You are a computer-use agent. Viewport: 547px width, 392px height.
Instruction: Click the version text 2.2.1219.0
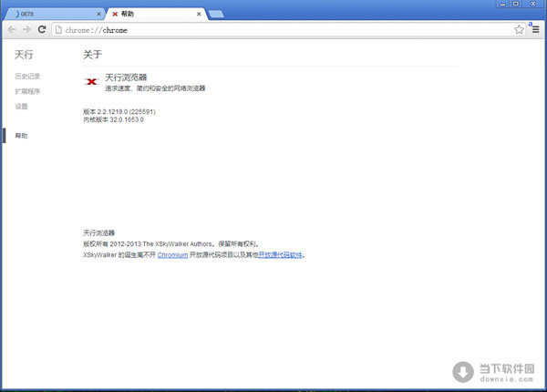pyautogui.click(x=119, y=111)
